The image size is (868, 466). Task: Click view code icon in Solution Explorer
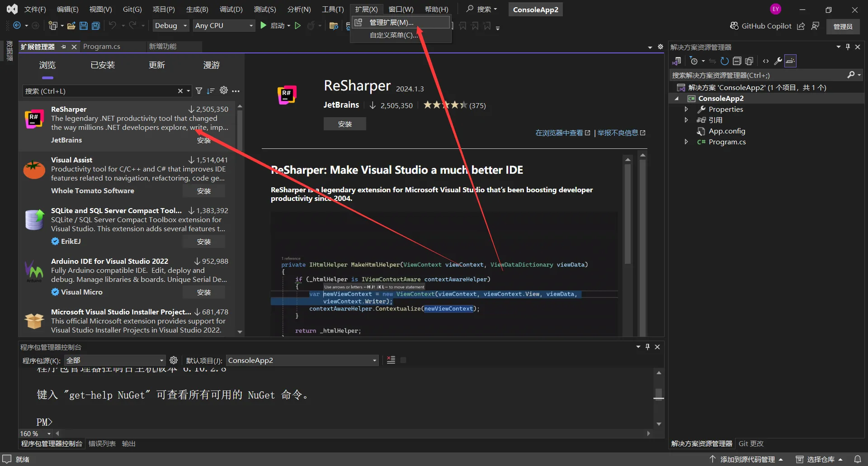tap(766, 61)
